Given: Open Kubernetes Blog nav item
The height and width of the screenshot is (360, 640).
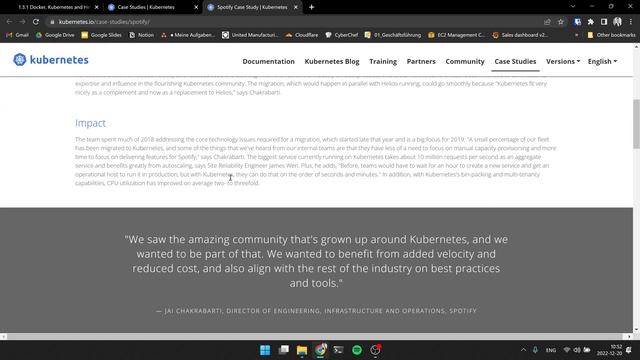Looking at the screenshot, I should 332,62.
